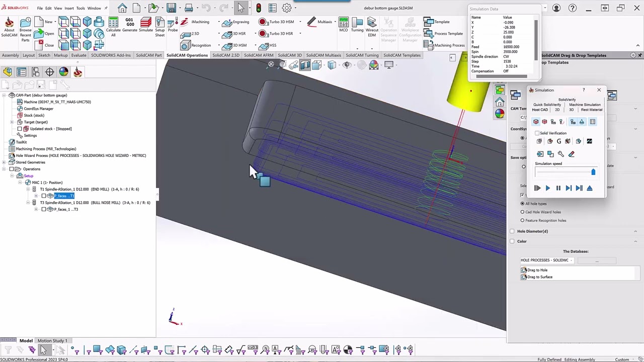Select the Motion Study 1 tab

[52, 341]
